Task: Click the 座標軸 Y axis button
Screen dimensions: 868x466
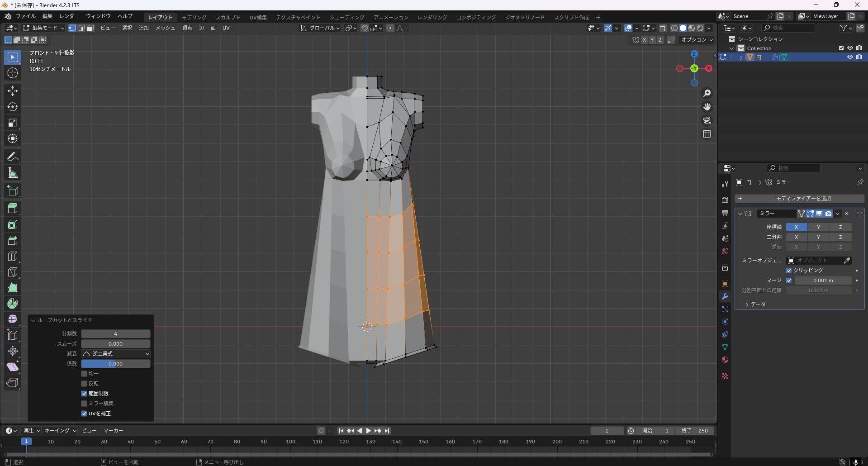Action: [818, 227]
